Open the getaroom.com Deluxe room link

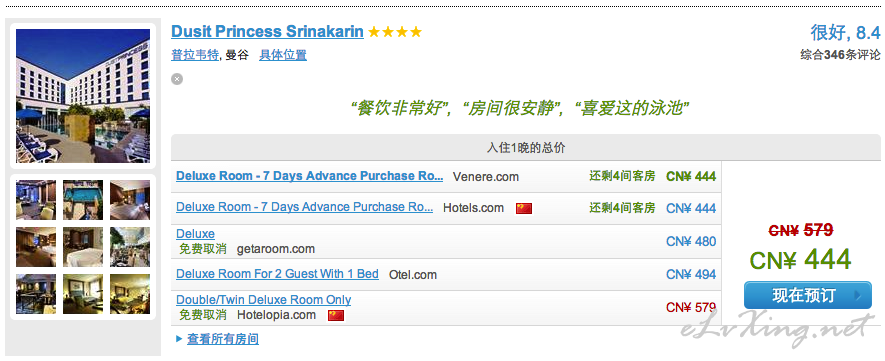pos(195,234)
